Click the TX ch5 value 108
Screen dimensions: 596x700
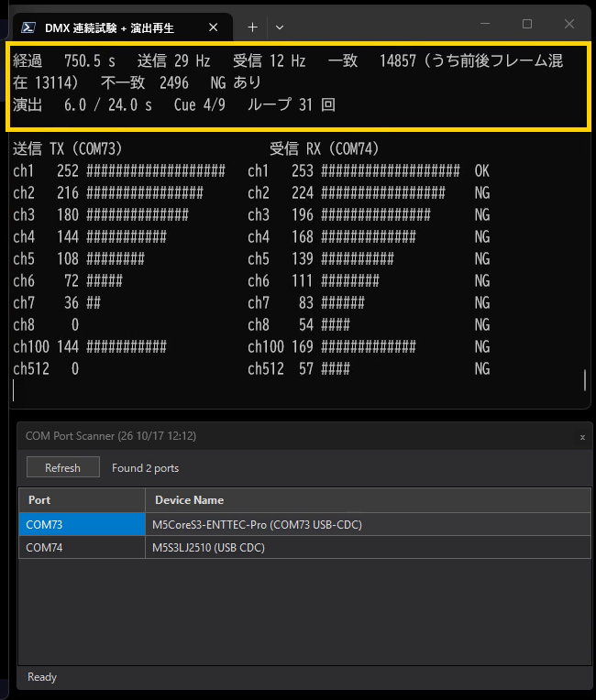pyautogui.click(x=68, y=258)
